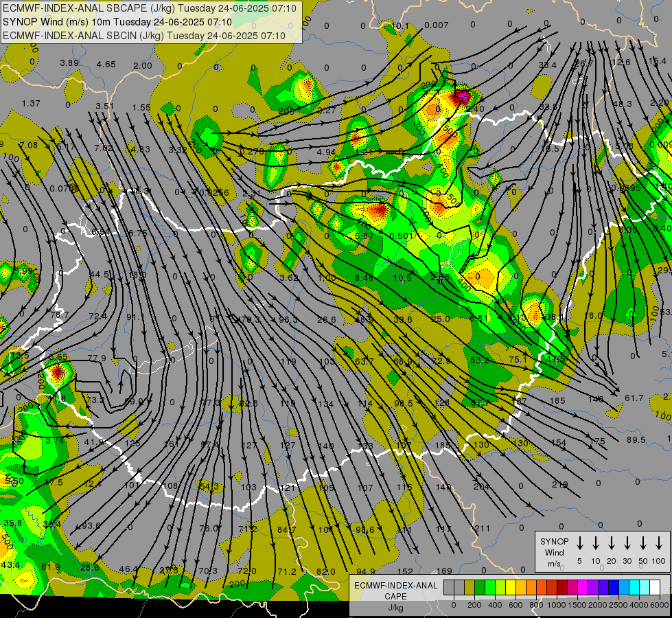Click the 89.5 value on the map
This screenshot has width=672, height=618.
636,440
